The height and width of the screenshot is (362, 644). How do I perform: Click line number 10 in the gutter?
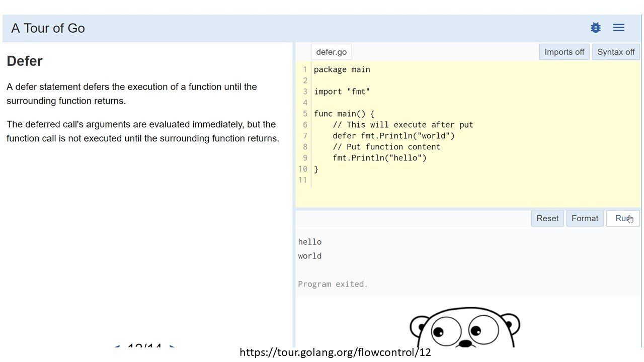click(302, 169)
